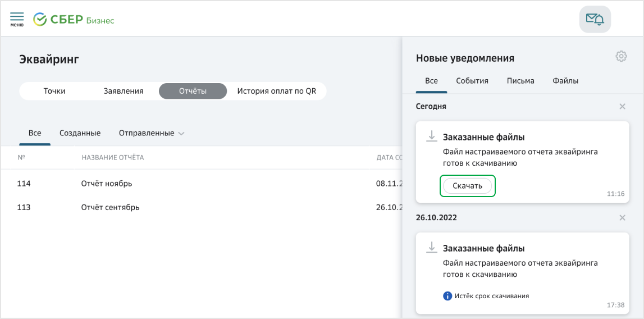Show the События notifications tab
This screenshot has width=644, height=319.
[472, 81]
